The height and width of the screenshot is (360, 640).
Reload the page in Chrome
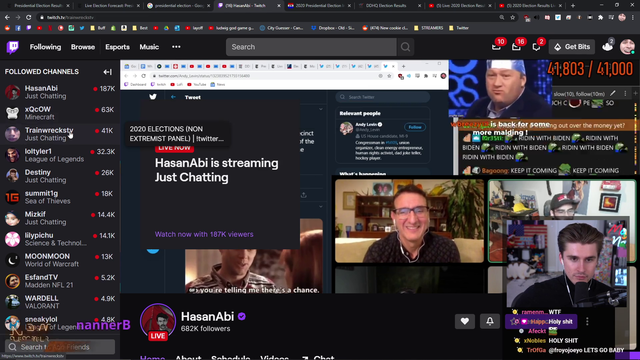[29, 18]
